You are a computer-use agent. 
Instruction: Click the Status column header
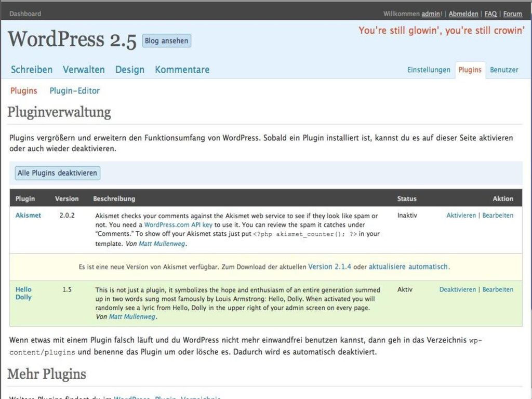(407, 199)
